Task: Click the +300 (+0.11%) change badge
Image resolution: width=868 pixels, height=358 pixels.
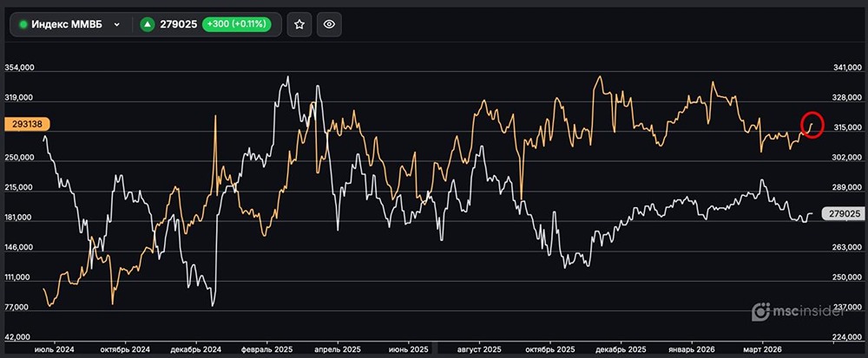Action: pos(236,24)
